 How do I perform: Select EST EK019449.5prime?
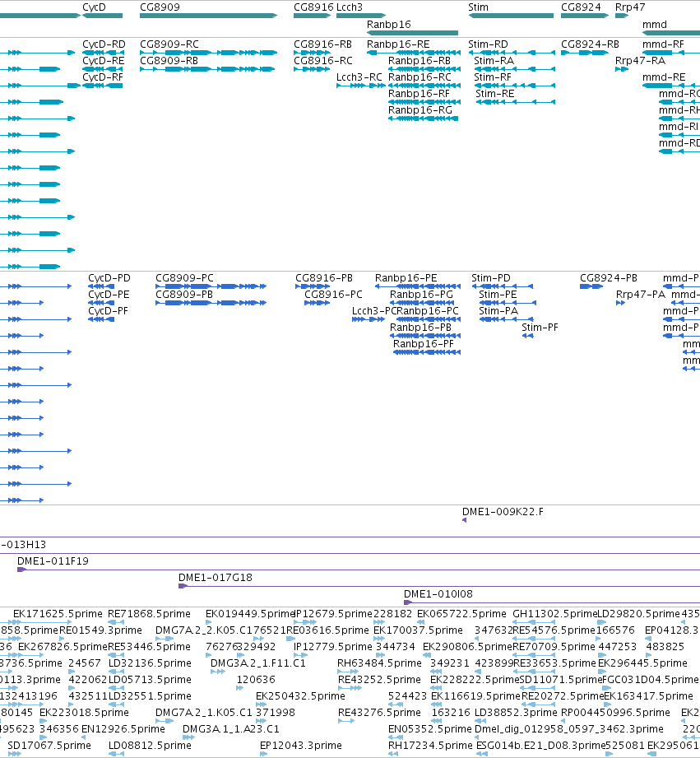(x=250, y=614)
